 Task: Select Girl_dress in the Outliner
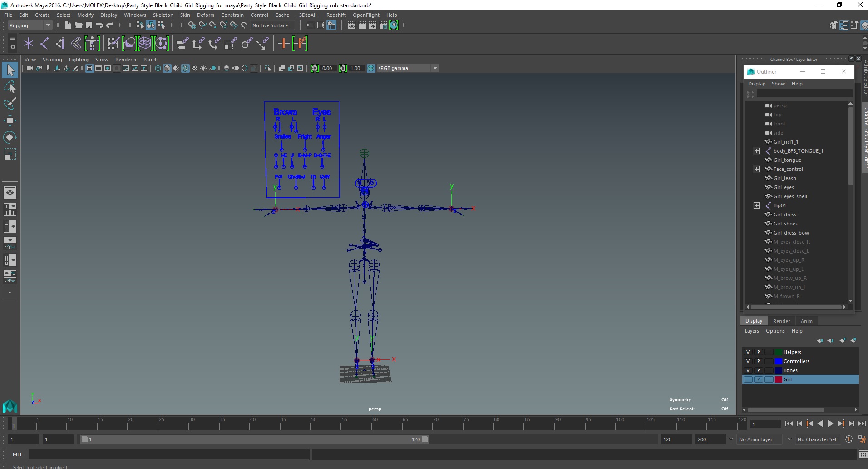tap(785, 215)
